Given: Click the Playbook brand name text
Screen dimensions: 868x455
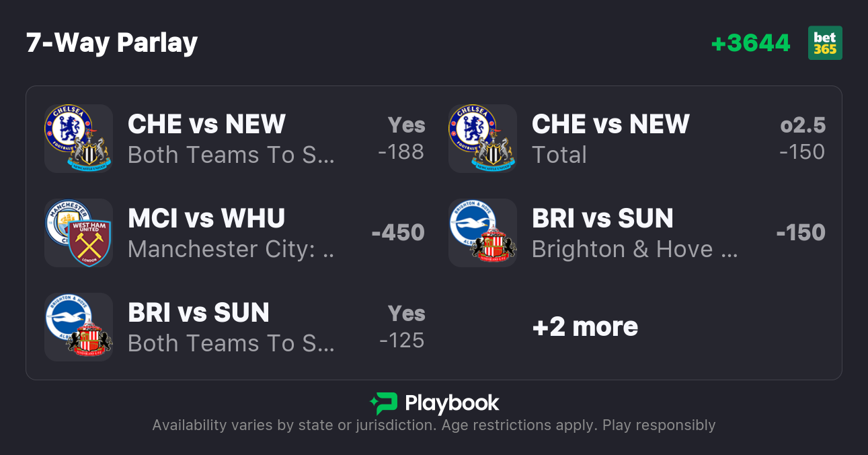Looking at the screenshot, I should [x=452, y=403].
